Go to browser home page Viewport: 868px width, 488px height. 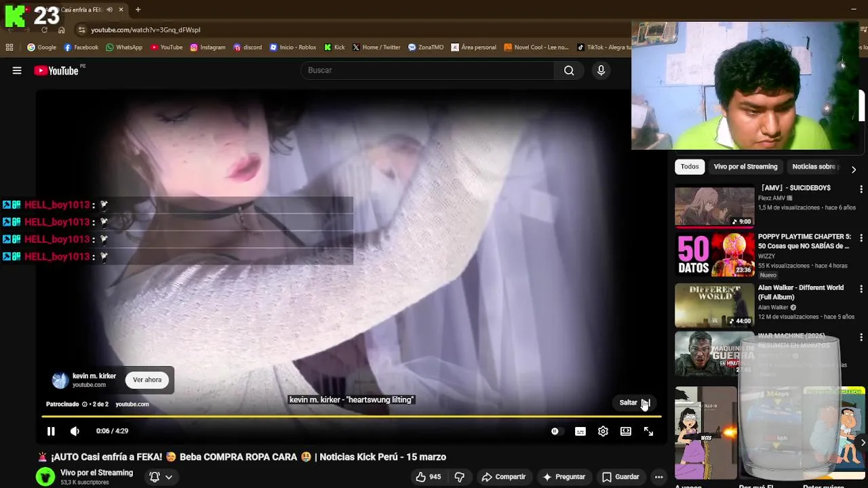pos(62,30)
